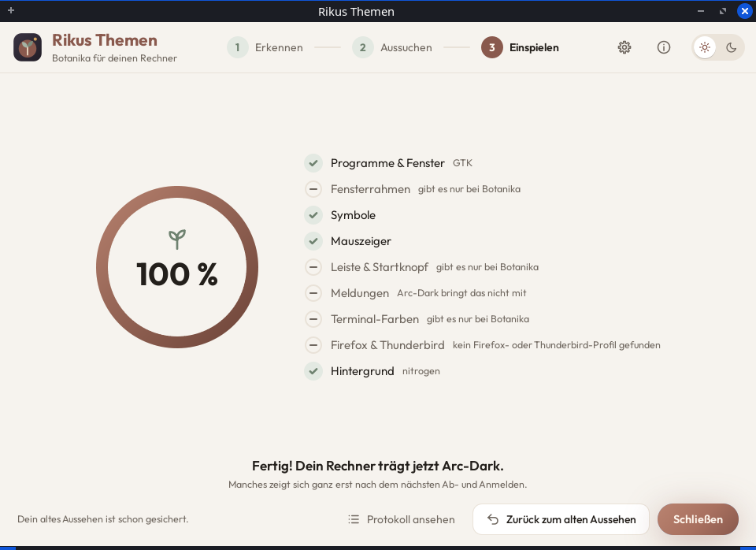Click 'Arc-Dark bringt das nicht mit' note

(x=462, y=293)
